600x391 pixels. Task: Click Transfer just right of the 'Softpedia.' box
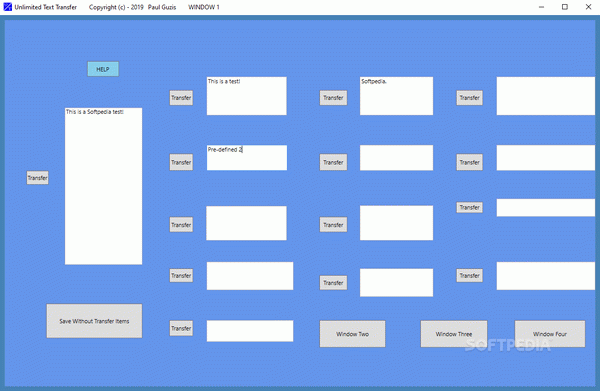(470, 98)
